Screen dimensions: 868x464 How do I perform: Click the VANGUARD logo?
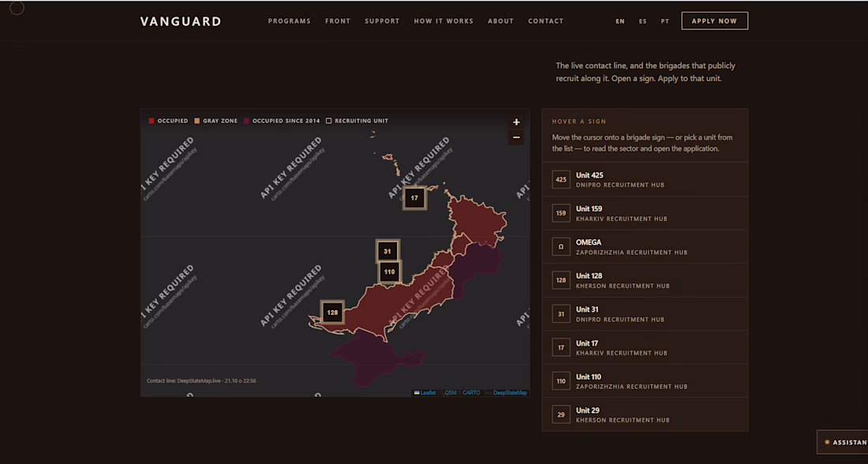click(x=181, y=21)
